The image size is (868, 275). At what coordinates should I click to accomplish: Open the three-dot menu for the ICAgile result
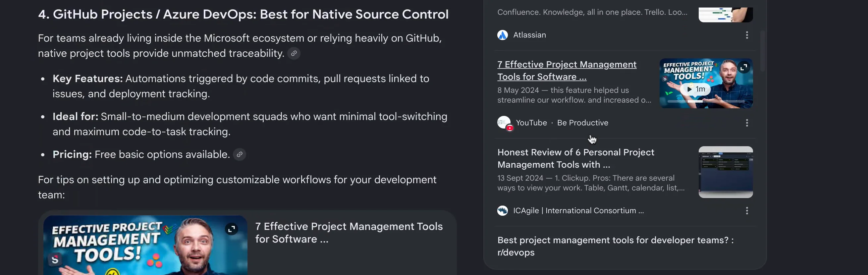point(747,211)
